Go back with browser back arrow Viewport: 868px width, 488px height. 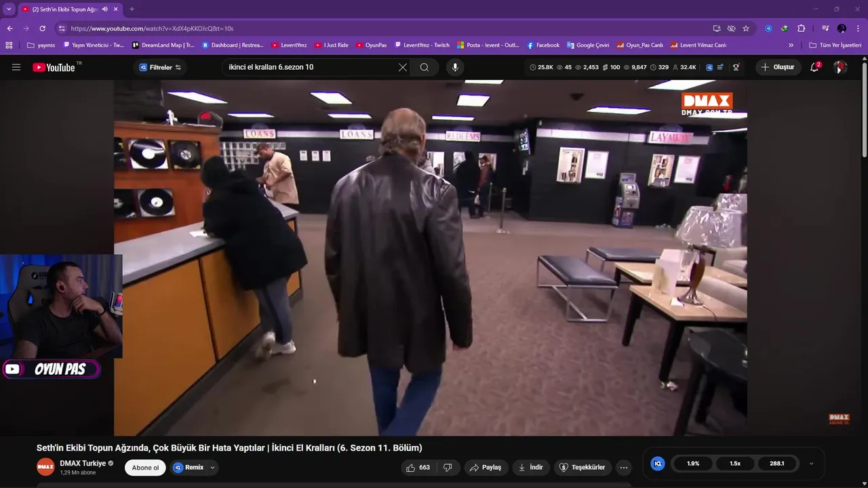9,28
